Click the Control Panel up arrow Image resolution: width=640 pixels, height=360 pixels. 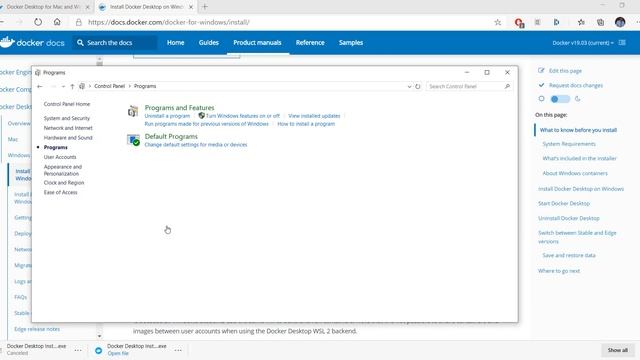[72, 87]
